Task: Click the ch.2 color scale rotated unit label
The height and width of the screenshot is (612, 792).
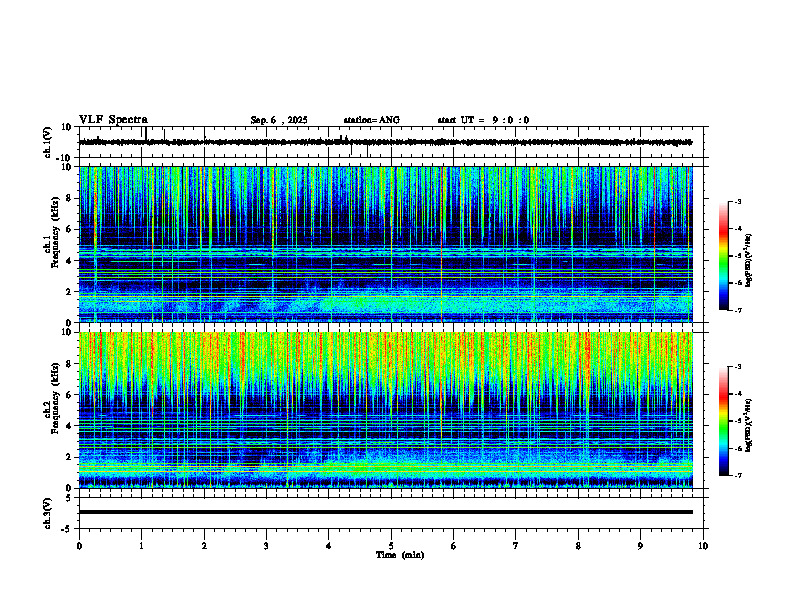Action: click(749, 425)
